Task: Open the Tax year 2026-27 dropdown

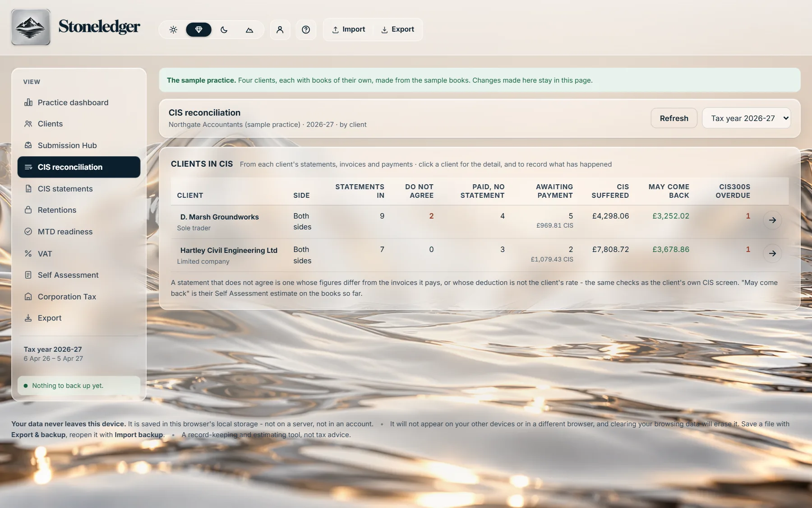Action: [x=747, y=118]
